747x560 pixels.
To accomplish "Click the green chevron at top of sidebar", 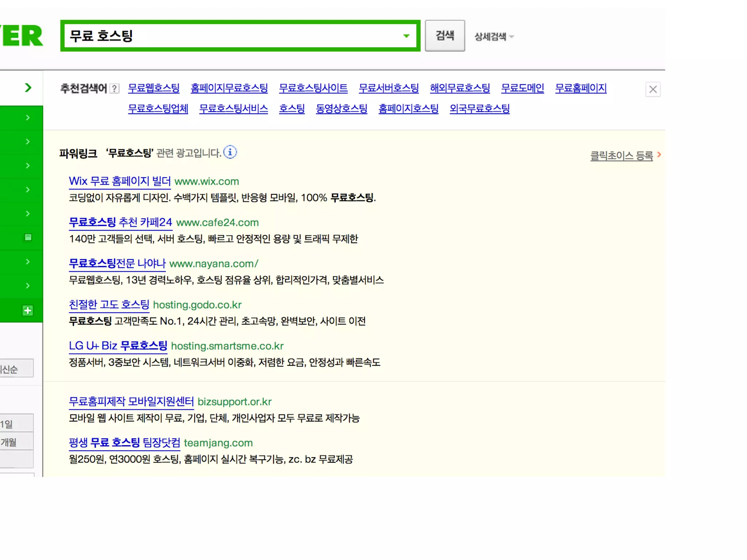I will [28, 88].
